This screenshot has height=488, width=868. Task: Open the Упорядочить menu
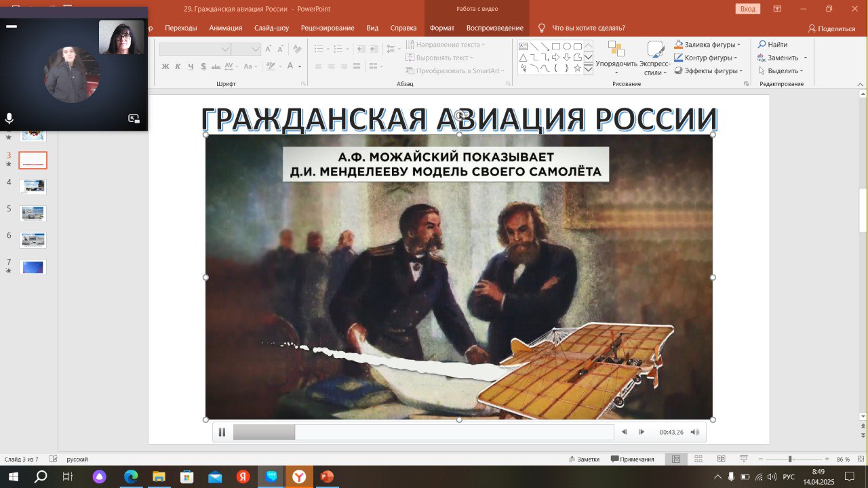pos(616,58)
